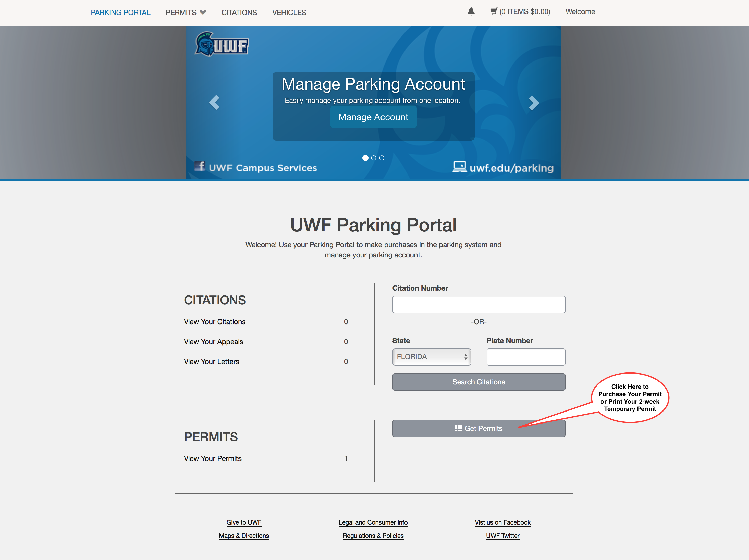
Task: Click the Manage Account button
Action: click(x=373, y=117)
